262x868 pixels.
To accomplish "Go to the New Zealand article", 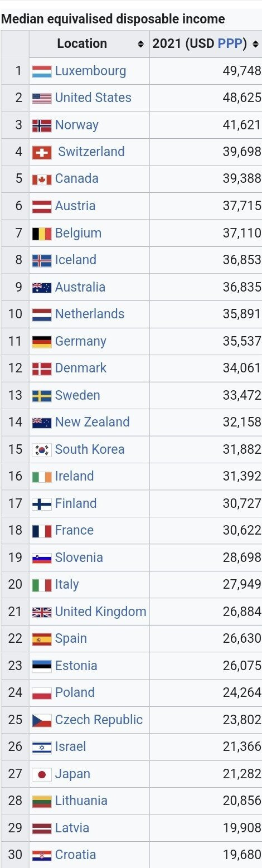I will pos(92,422).
